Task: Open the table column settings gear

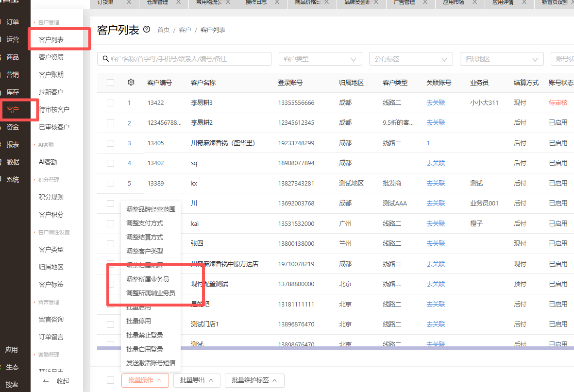Action: 131,83
